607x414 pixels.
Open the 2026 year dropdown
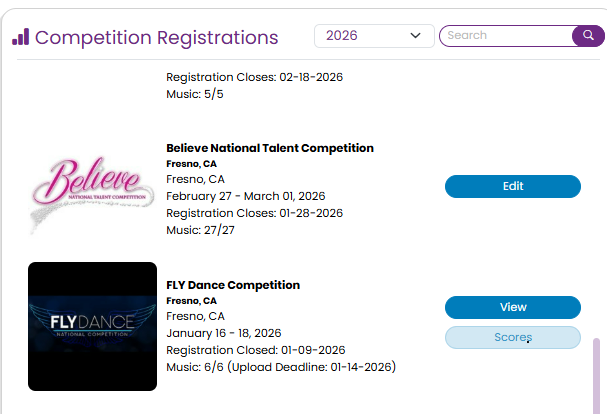point(373,36)
